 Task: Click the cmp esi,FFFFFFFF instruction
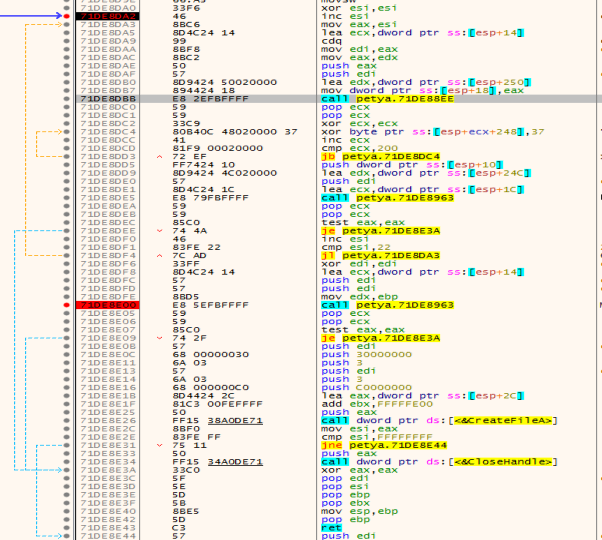click(377, 437)
